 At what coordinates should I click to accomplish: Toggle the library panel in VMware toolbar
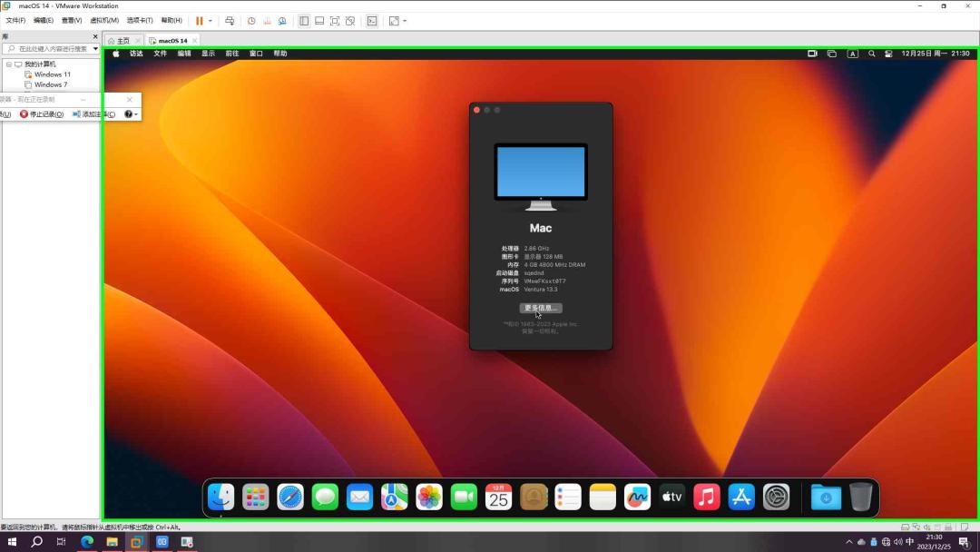[305, 20]
